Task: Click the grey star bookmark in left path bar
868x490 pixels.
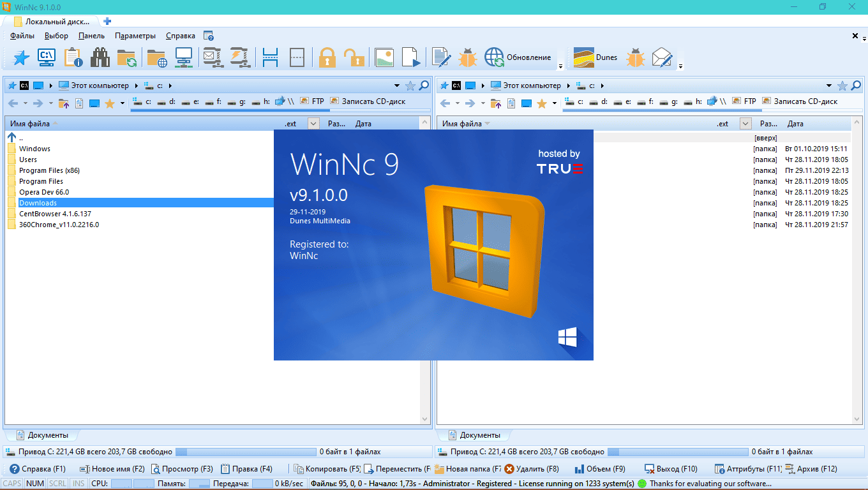Action: click(410, 85)
